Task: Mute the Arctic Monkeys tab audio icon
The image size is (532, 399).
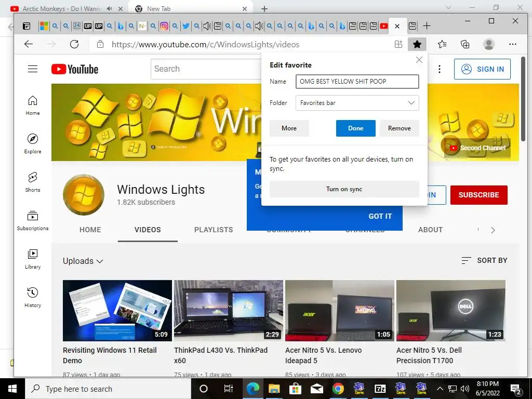Action: 109,9
